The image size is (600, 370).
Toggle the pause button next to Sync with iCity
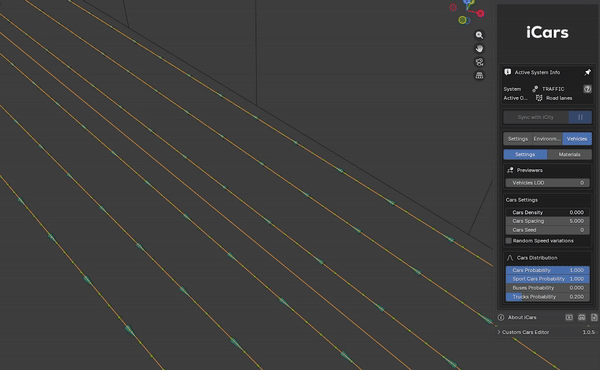[x=580, y=117]
